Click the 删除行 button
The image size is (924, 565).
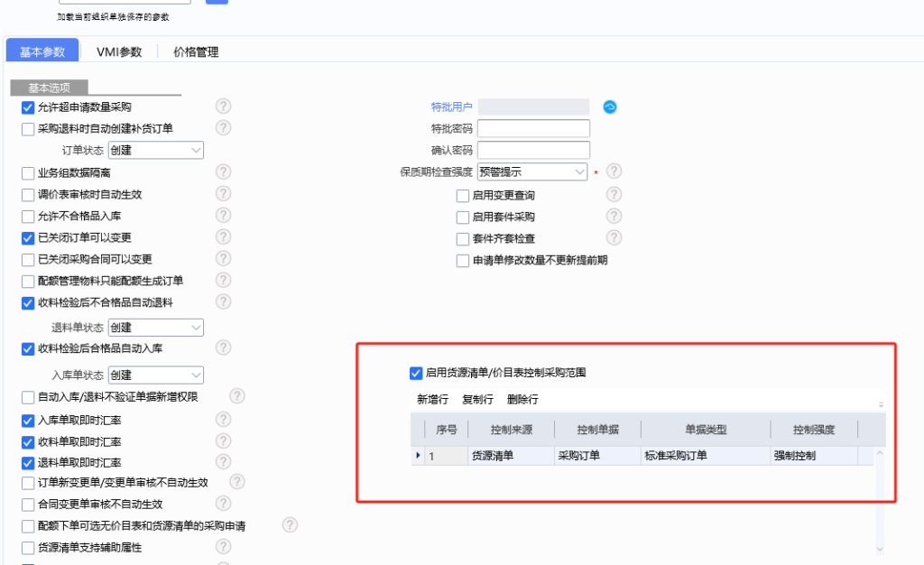click(x=522, y=399)
